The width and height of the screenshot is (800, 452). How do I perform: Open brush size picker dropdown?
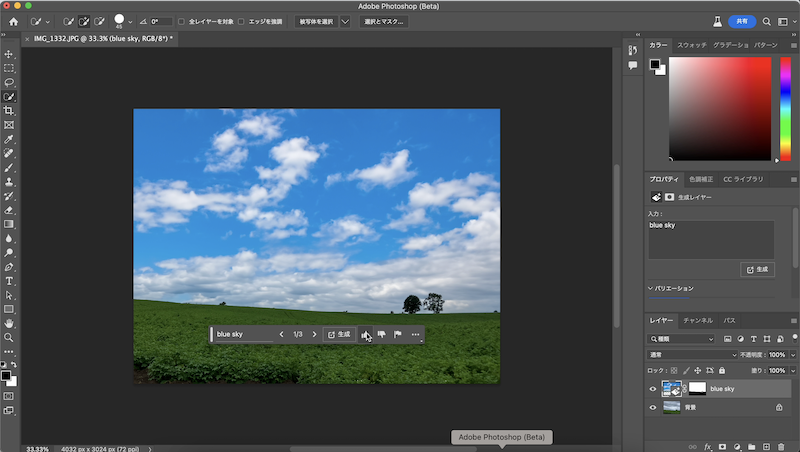point(130,21)
